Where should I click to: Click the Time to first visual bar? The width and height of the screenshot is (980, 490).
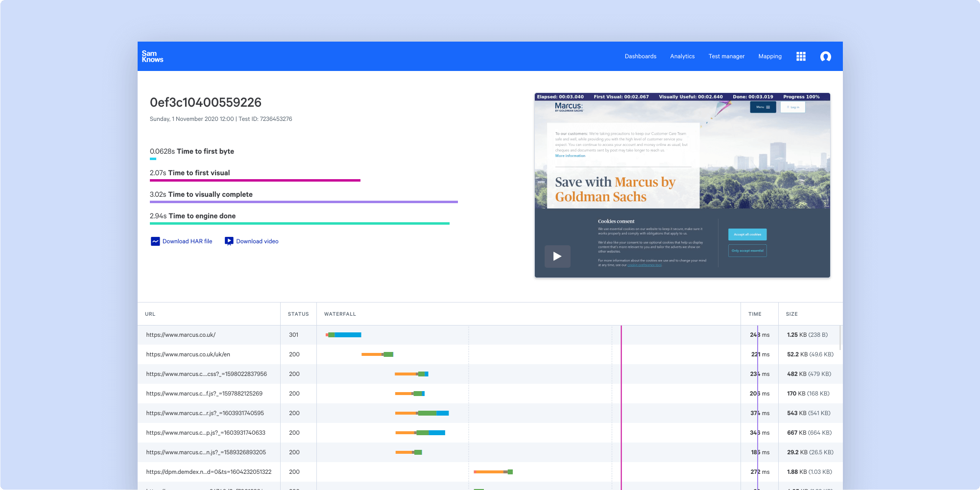click(255, 181)
